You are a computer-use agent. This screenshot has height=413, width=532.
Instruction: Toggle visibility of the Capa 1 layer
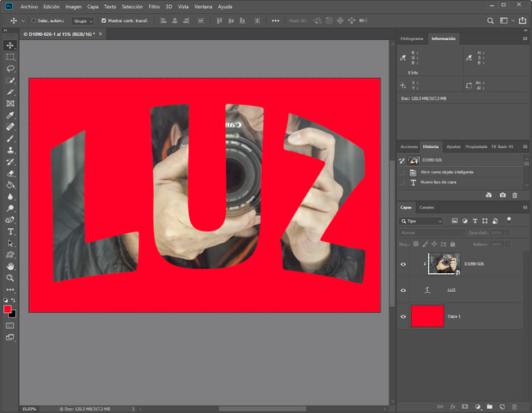pos(404,316)
